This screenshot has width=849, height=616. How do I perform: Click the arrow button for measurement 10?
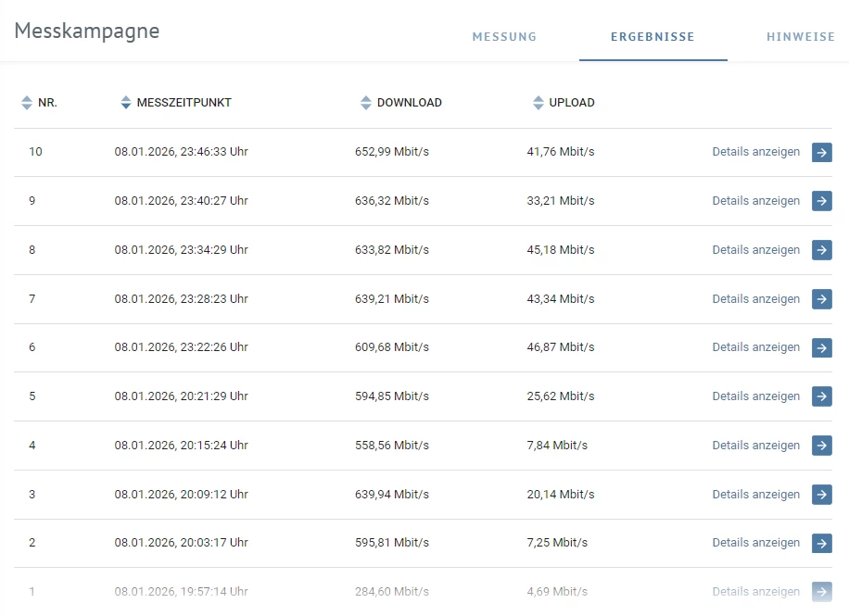pos(822,152)
